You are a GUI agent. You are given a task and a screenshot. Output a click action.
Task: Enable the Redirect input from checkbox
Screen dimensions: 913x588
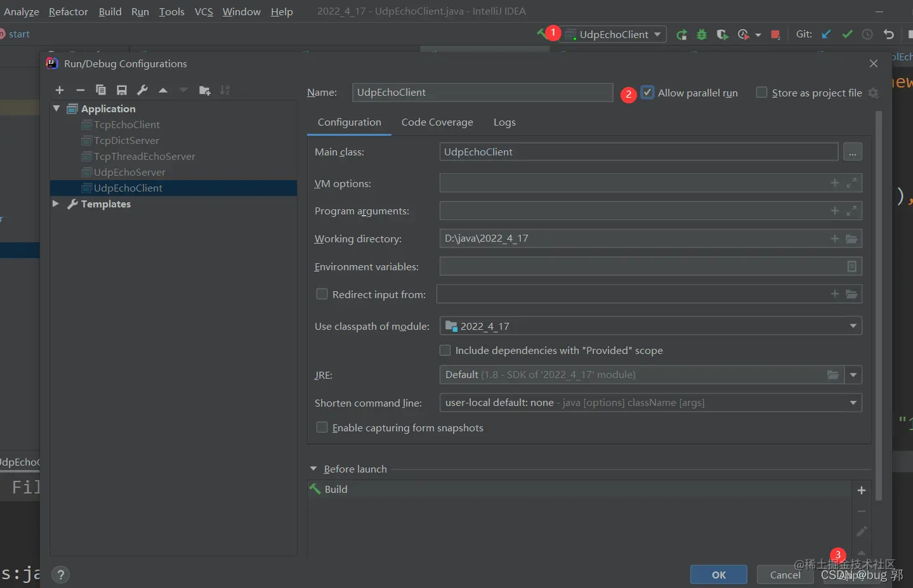[x=322, y=294]
